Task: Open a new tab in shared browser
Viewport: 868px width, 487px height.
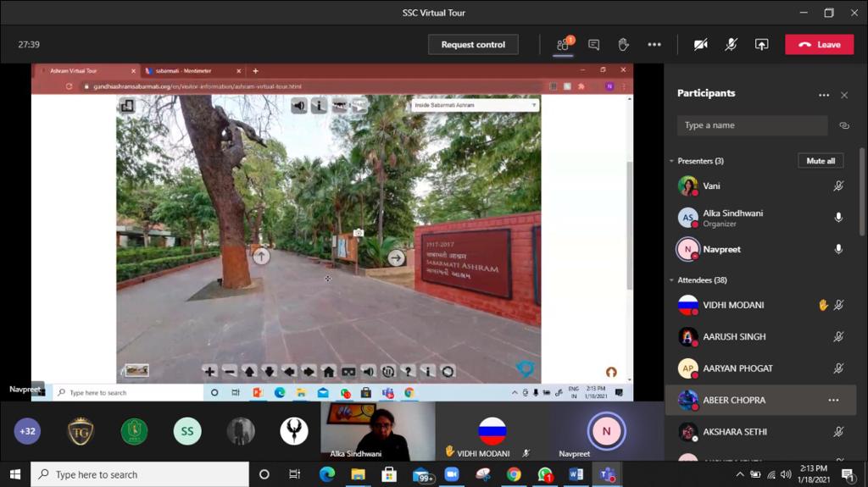Action: point(255,71)
